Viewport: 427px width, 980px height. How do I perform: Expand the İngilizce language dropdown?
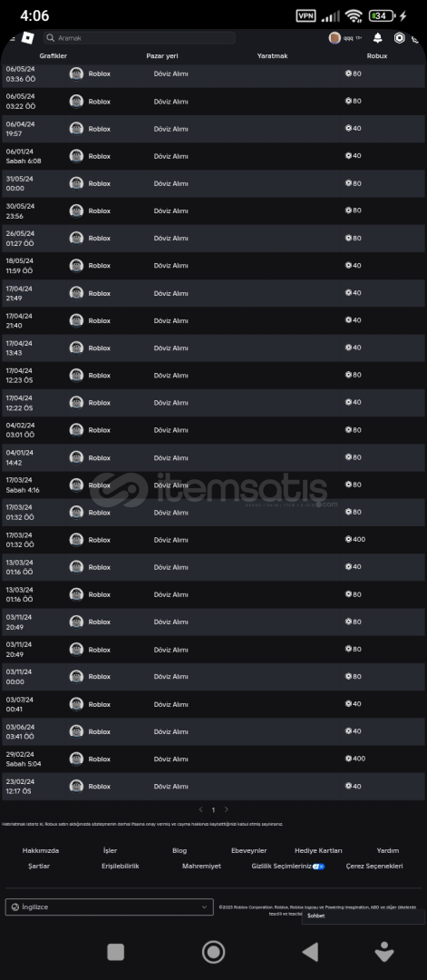click(x=110, y=906)
